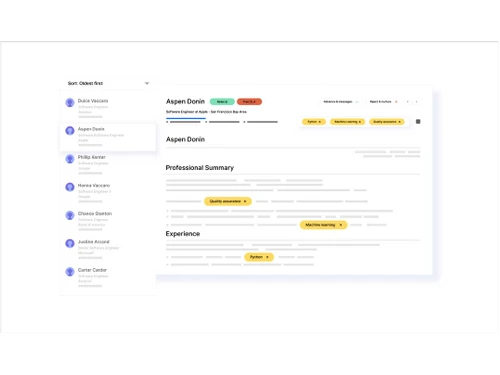The height and width of the screenshot is (375, 500).
Task: Remove the Quality assurance tag in header filter bar
Action: 399,122
